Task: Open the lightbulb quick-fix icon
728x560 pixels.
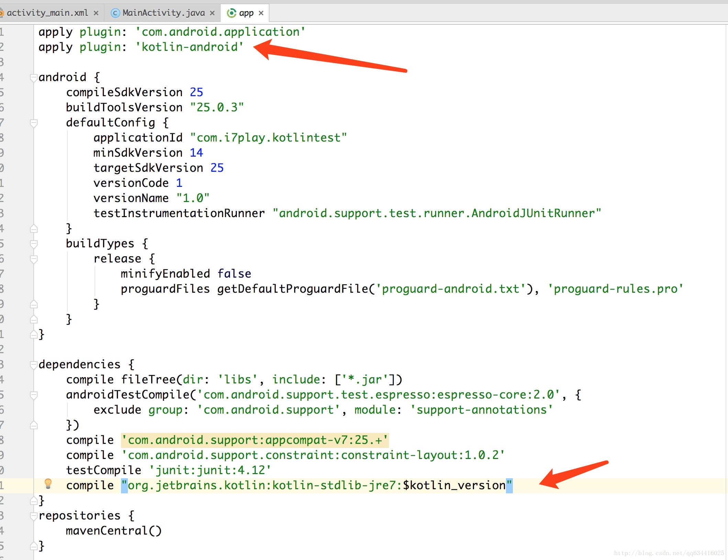Action: (x=48, y=484)
